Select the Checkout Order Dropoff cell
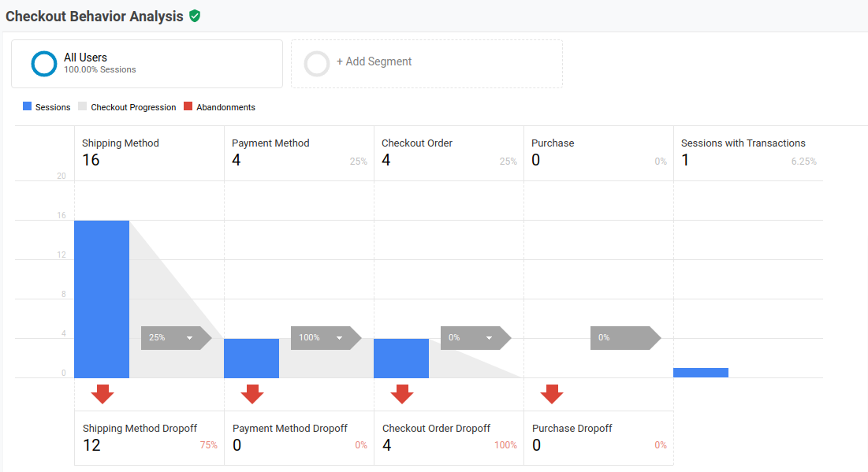The width and height of the screenshot is (868, 472). [449, 437]
